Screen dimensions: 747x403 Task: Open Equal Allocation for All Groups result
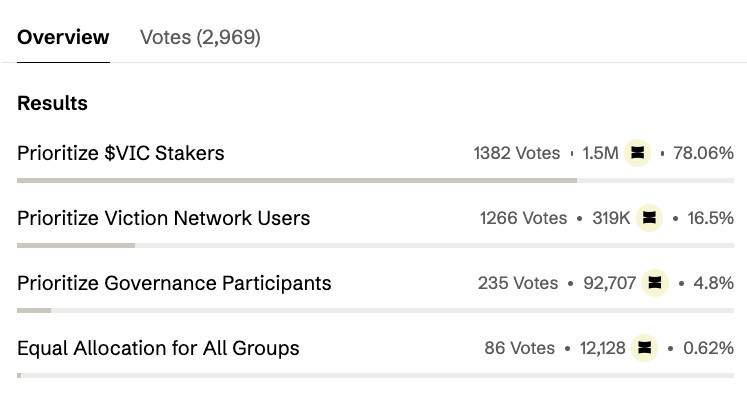(x=158, y=348)
